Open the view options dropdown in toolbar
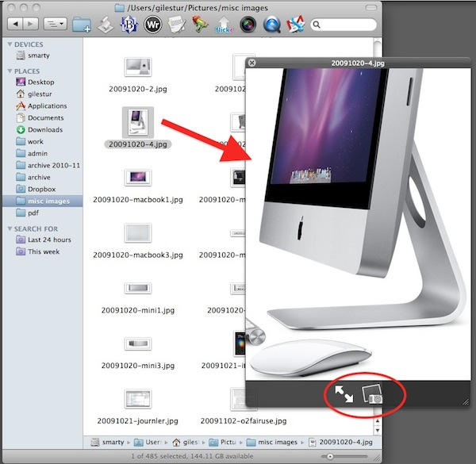This screenshot has height=464, width=476. click(x=55, y=24)
